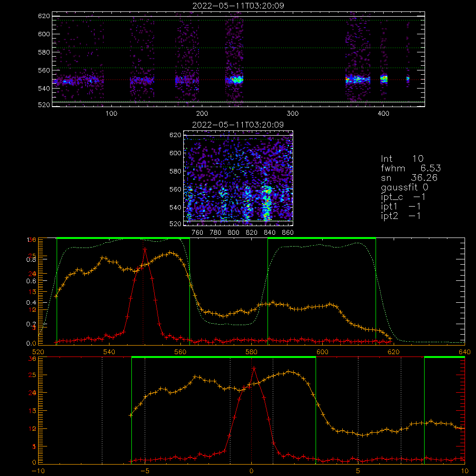This screenshot has height=476, width=476.
Task: Click the top plot title 2022-05-11T03:20:09
Action: [238, 6]
